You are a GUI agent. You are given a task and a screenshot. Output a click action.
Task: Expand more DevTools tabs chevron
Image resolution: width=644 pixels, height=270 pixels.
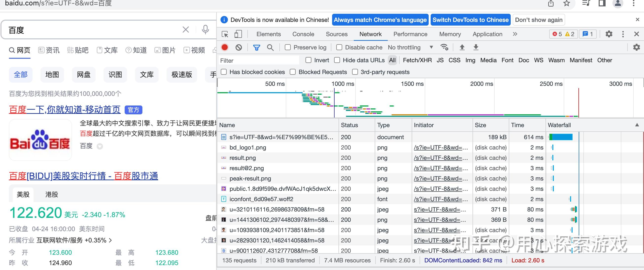tap(515, 34)
